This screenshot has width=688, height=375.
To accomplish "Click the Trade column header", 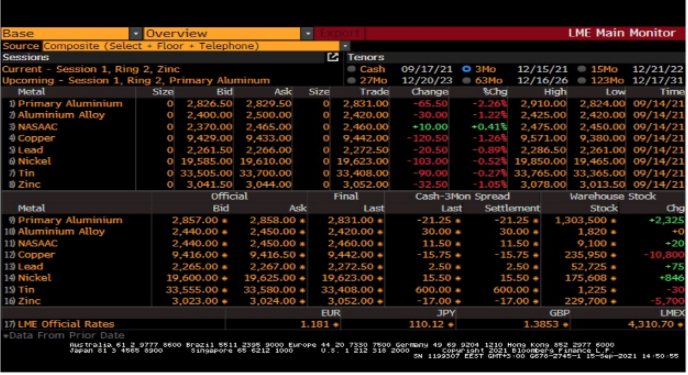I will click(374, 92).
